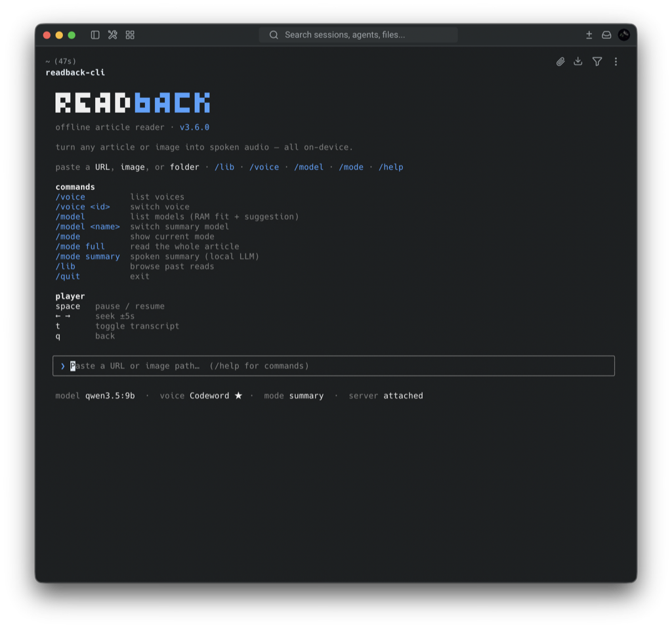Click 'toggle transcript' player hint
Image resolution: width=672 pixels, height=629 pixels.
137,326
